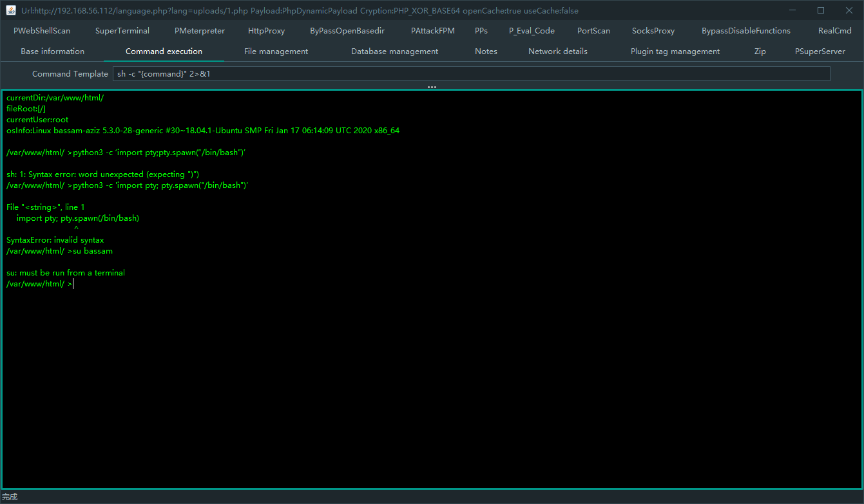Close the webshell window
The width and height of the screenshot is (864, 504).
[x=849, y=10]
